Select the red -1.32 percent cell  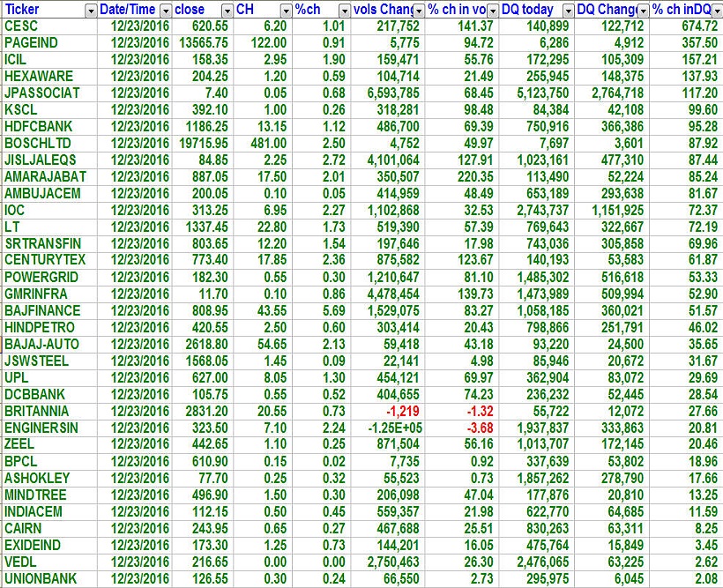tap(462, 411)
